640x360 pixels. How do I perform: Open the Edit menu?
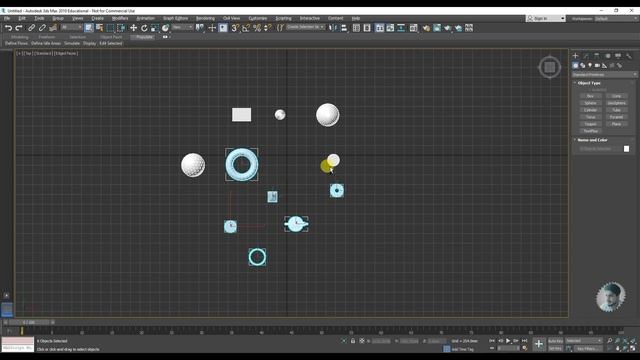pyautogui.click(x=22, y=18)
